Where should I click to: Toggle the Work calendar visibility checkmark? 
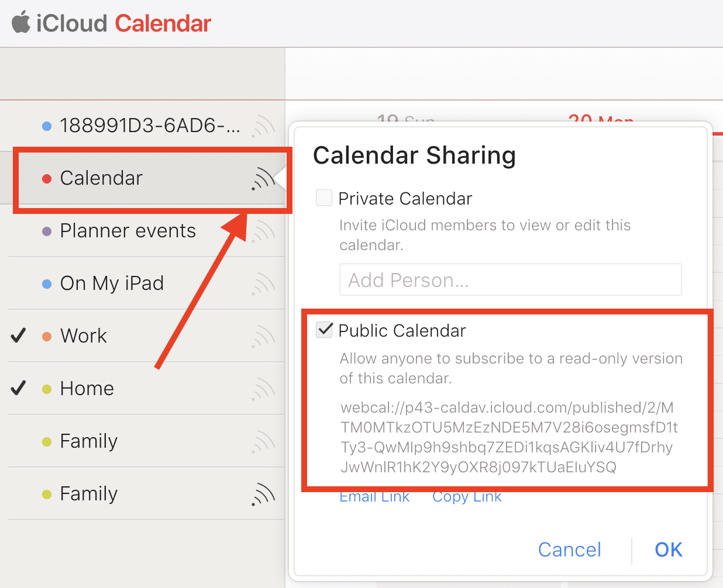click(x=19, y=335)
